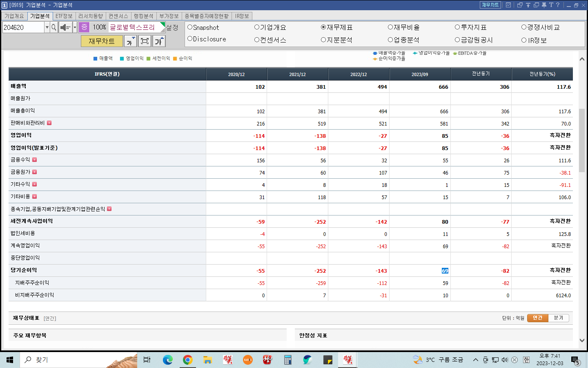Select the 투자지표 radio button
Screen dimensions: 588x368
click(x=457, y=27)
